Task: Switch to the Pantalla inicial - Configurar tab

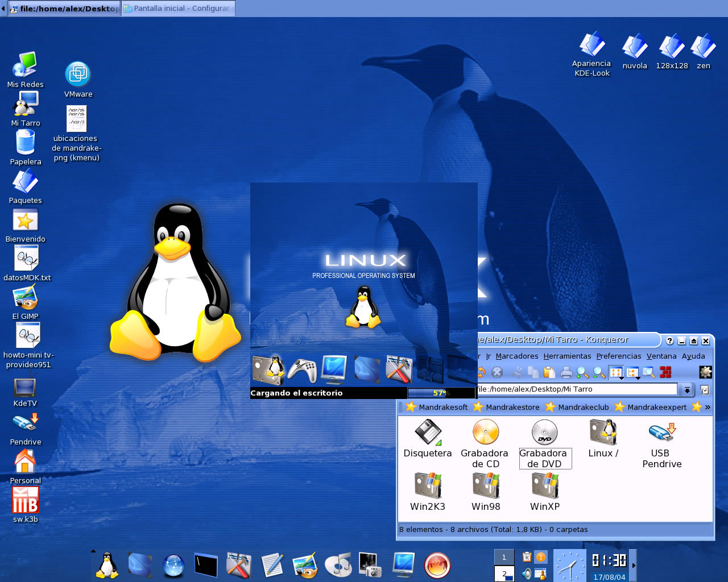Action: (x=178, y=9)
